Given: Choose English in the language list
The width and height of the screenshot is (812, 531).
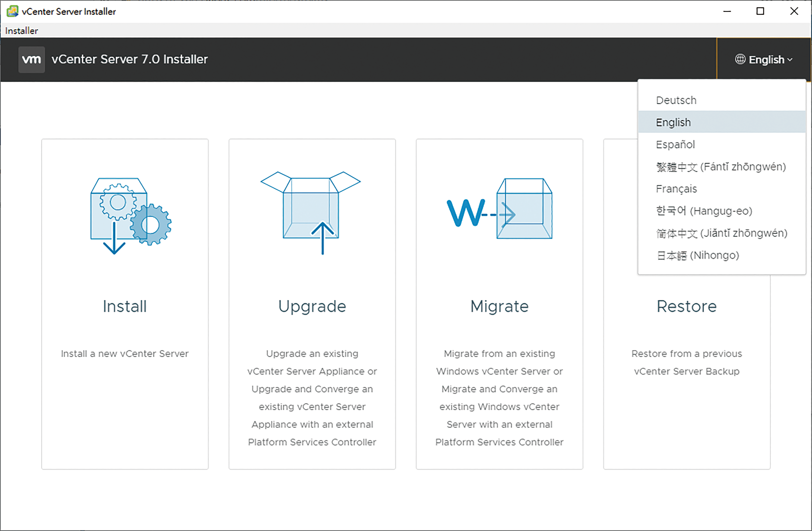Looking at the screenshot, I should 722,122.
